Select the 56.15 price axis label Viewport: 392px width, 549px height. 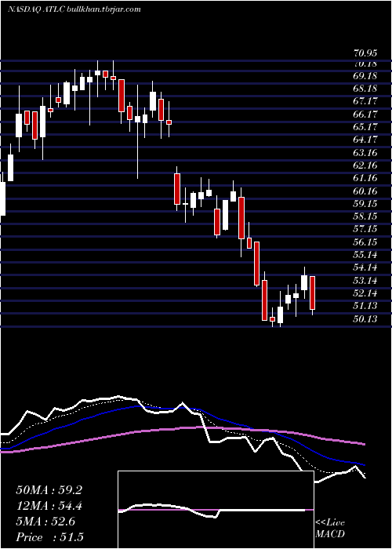[365, 242]
